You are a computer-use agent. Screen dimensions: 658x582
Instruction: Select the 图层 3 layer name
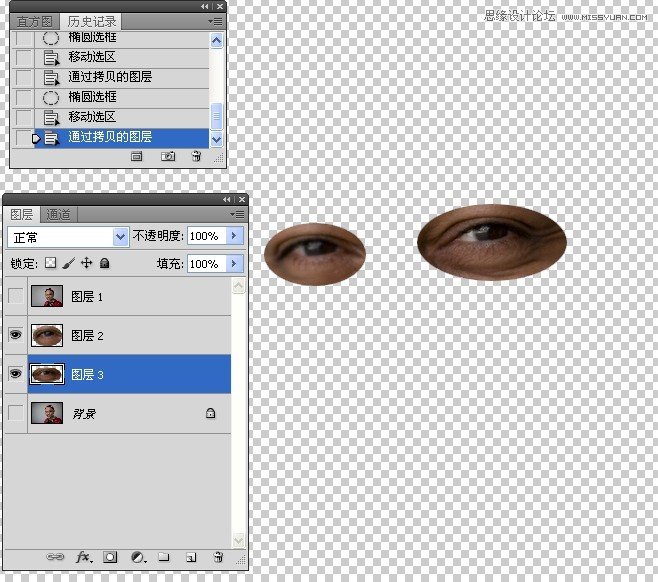tap(87, 374)
